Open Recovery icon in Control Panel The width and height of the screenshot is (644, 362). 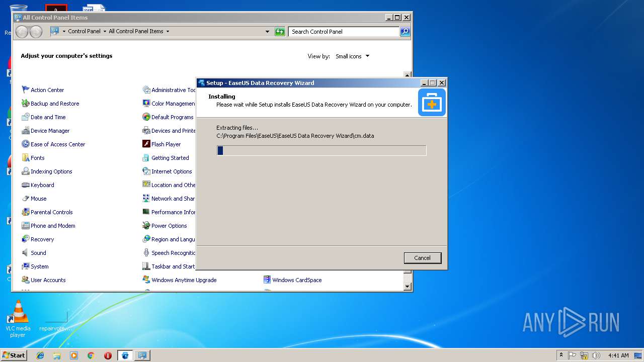point(26,239)
